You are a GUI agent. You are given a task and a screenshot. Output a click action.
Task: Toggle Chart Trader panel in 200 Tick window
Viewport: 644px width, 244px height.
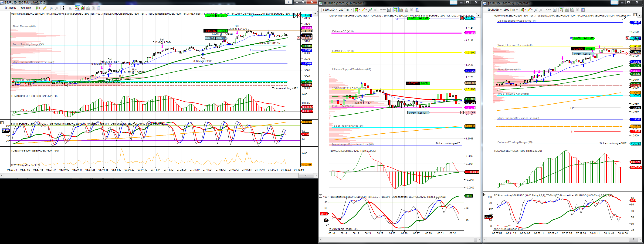[396, 10]
